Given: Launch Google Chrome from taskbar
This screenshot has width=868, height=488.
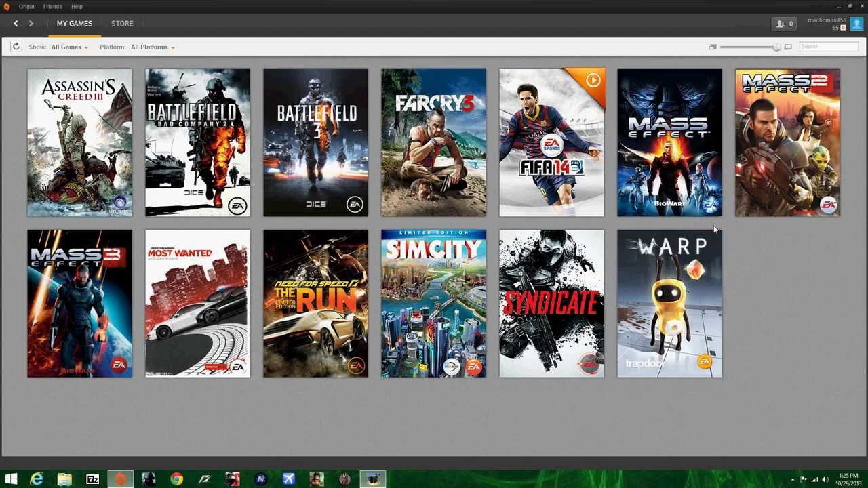Looking at the screenshot, I should (176, 480).
